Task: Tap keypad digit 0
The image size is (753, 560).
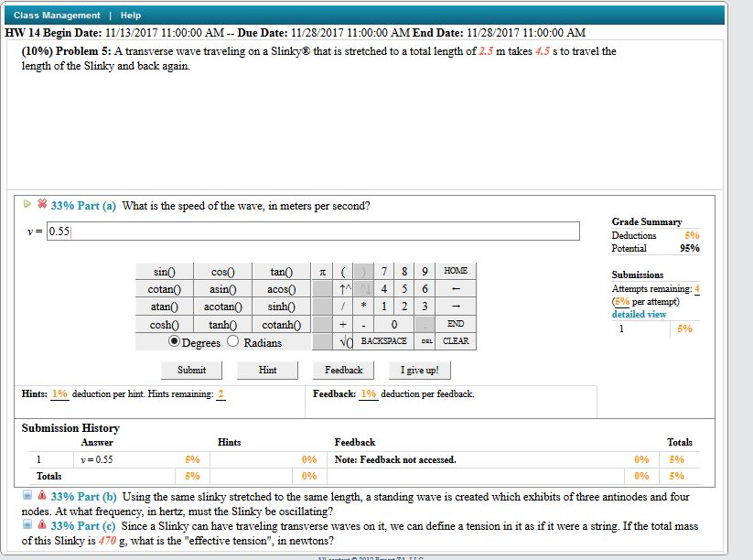Action: (394, 325)
